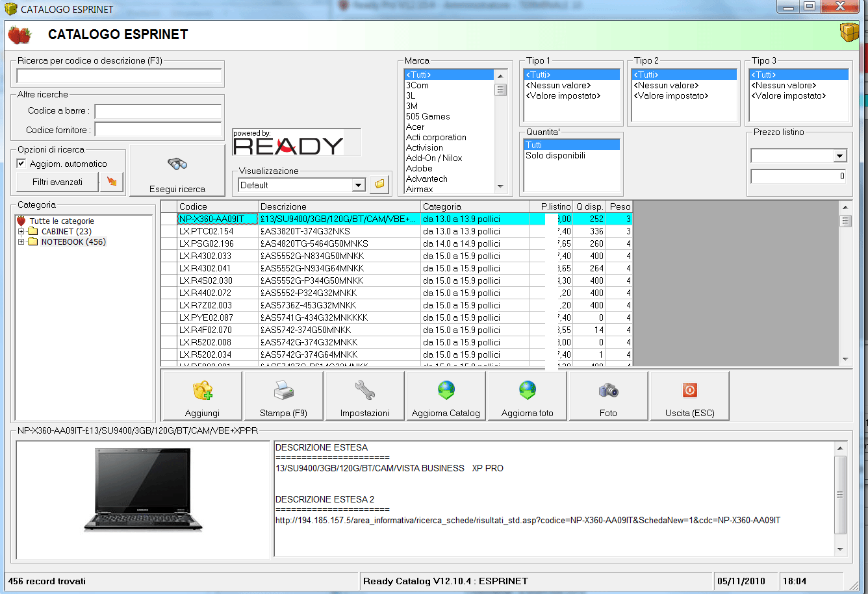
Task: Select row with code LX.PSG02.196
Action: [396, 243]
